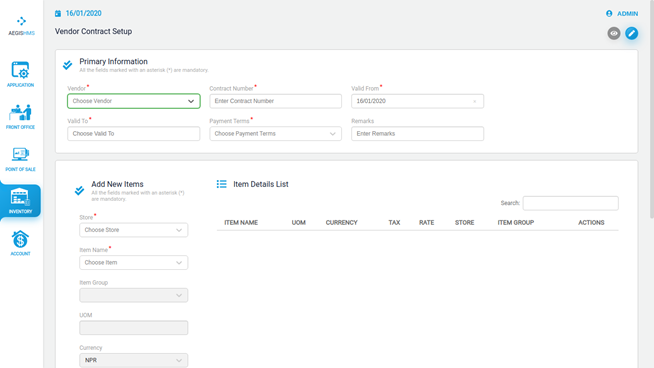Sort by ITEM GROUP column header
The width and height of the screenshot is (654, 368).
point(516,222)
